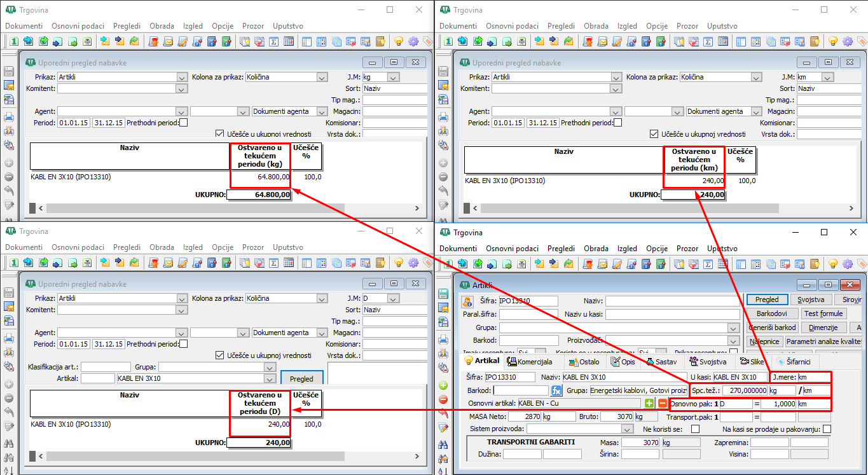Click the green plus icon next to Osnovni artikal
The width and height of the screenshot is (868, 475).
(x=649, y=404)
